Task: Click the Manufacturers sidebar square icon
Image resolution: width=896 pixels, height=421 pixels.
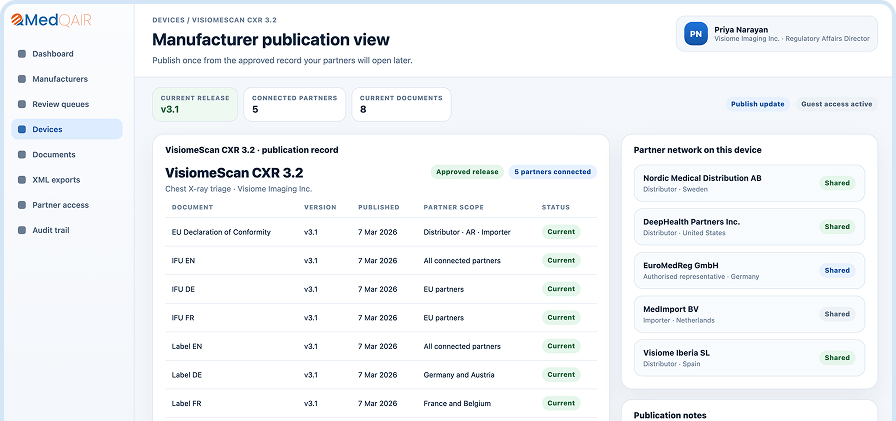Action: pos(22,79)
